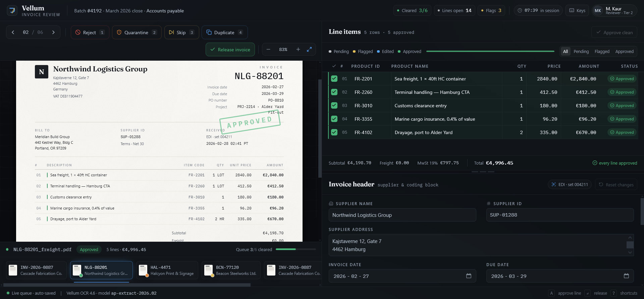
Task: Quarantine the current invoice
Action: (x=137, y=33)
